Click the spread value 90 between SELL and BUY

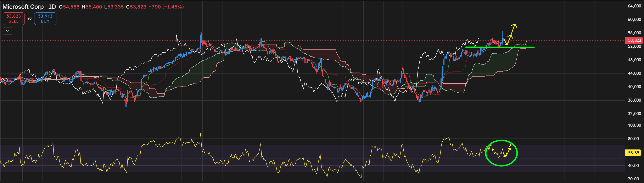pos(29,18)
